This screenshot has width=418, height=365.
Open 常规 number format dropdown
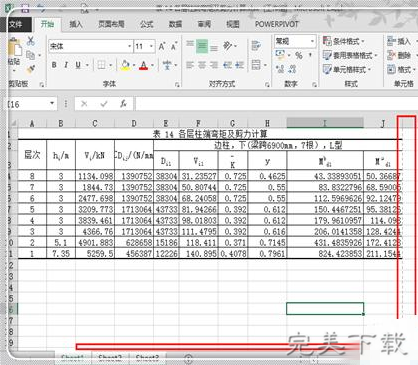coord(312,41)
